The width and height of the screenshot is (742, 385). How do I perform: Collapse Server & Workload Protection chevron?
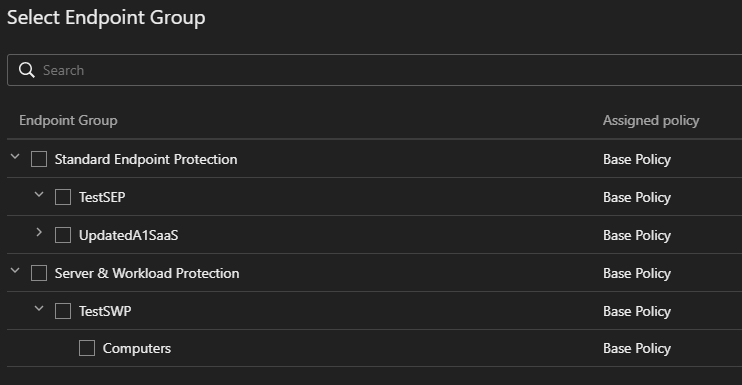tap(15, 271)
